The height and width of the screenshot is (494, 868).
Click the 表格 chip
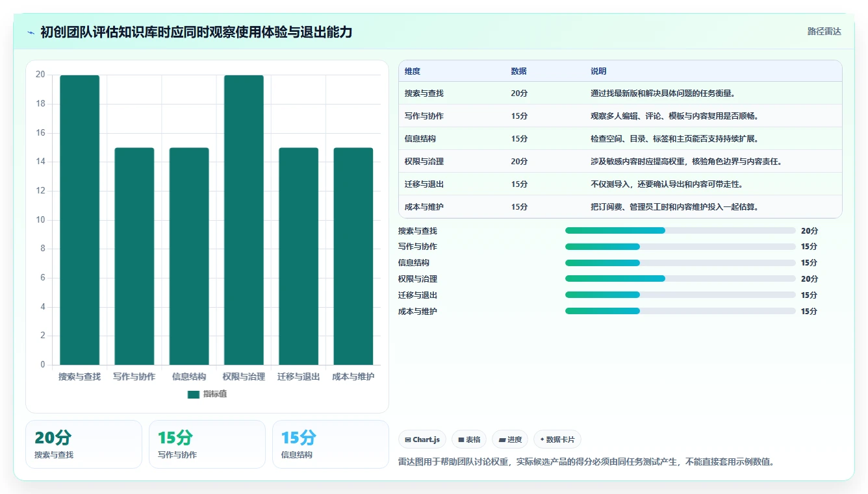click(x=469, y=439)
